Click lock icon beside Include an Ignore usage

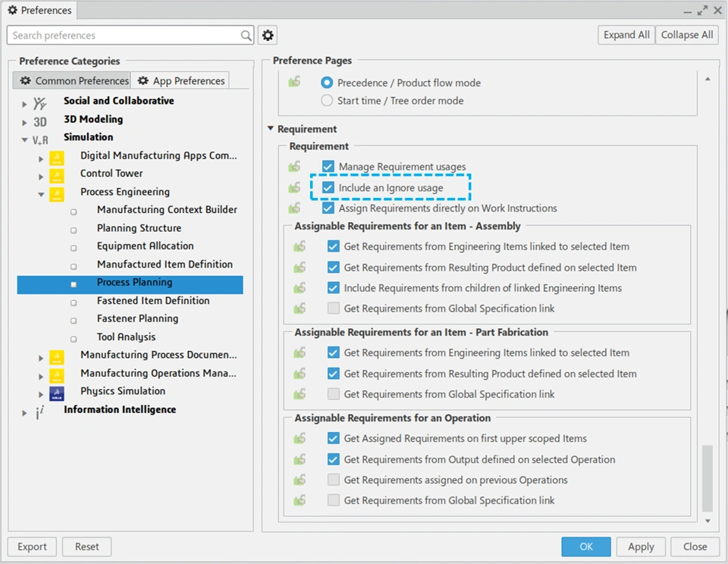pos(294,187)
